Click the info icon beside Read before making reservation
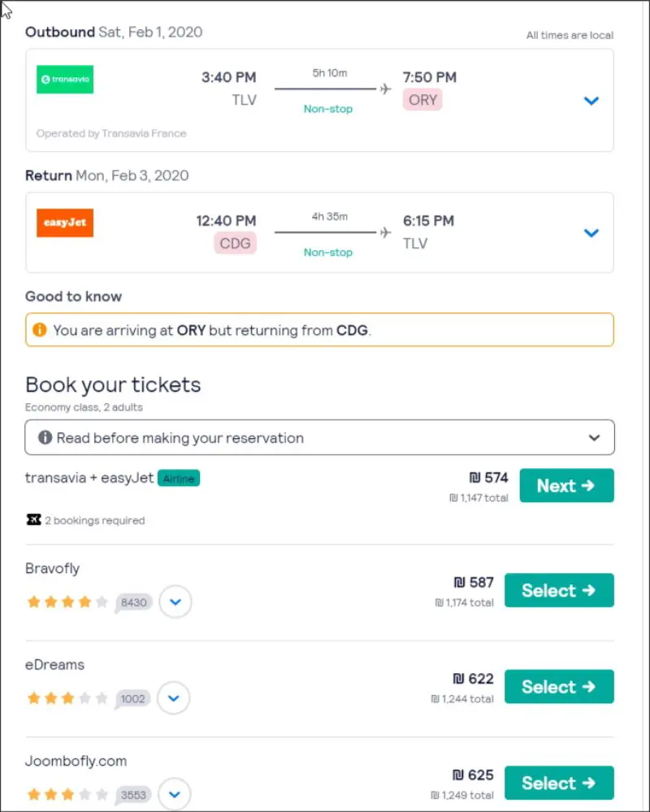Viewport: 650px width, 812px height. (x=45, y=437)
